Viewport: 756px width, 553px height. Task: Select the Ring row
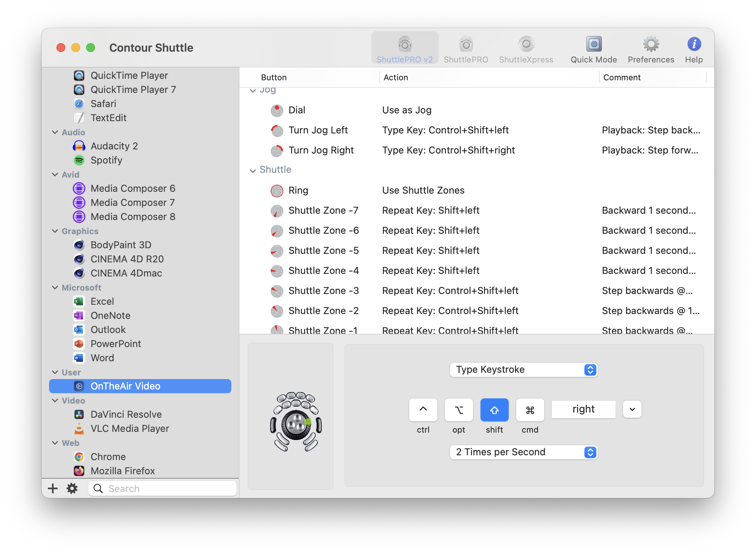click(477, 190)
